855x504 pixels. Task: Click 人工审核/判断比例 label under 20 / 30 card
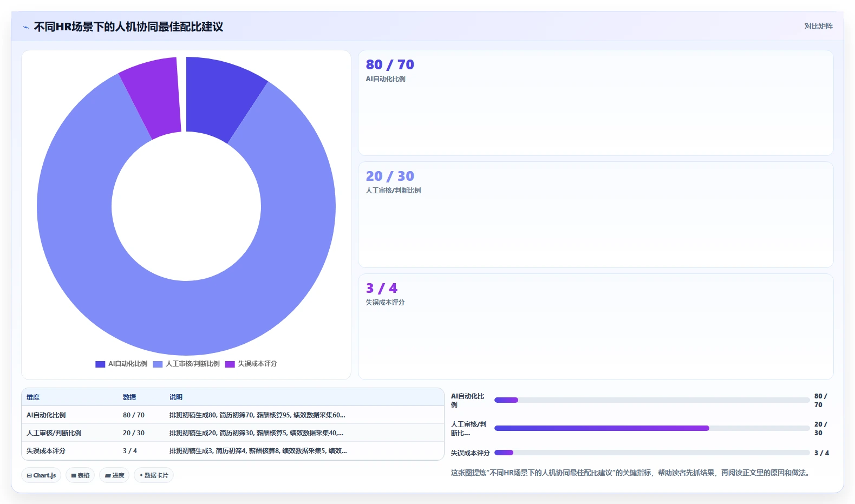pos(393,191)
